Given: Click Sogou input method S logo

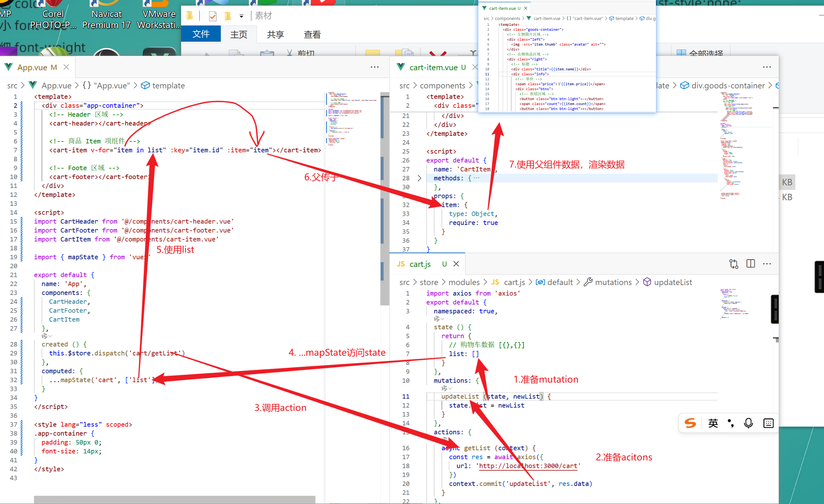Looking at the screenshot, I should point(690,423).
